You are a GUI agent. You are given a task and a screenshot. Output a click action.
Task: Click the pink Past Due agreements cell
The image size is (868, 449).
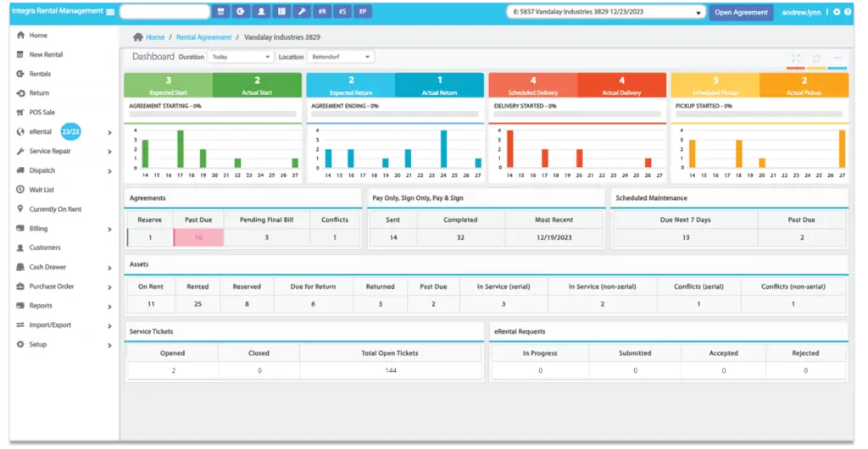point(198,238)
